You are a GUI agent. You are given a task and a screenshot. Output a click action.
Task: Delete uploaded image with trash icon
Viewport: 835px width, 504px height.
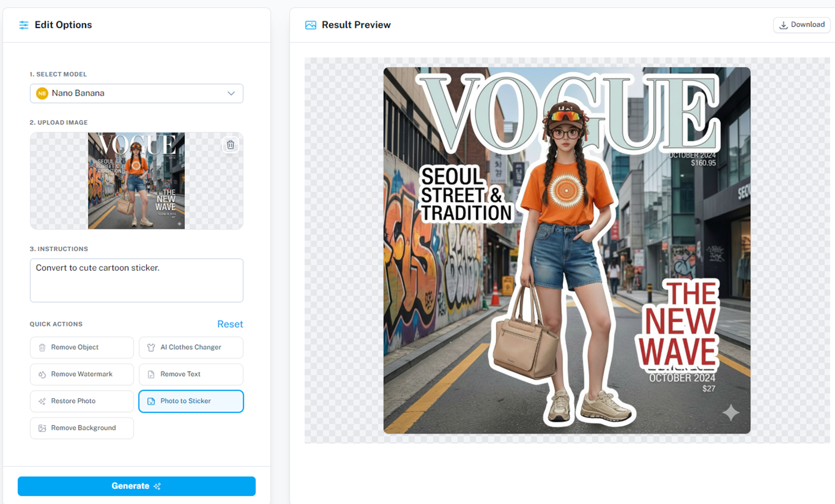pyautogui.click(x=230, y=145)
